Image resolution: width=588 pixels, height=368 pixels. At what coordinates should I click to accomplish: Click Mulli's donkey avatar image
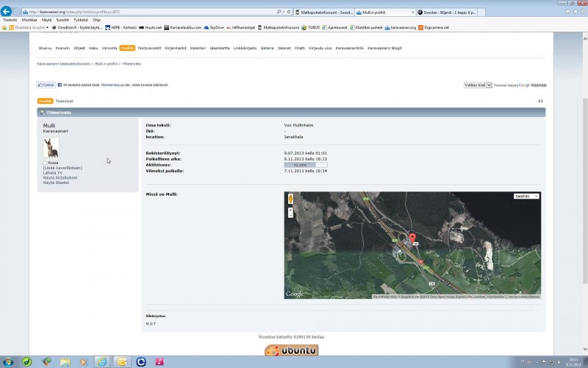click(51, 147)
